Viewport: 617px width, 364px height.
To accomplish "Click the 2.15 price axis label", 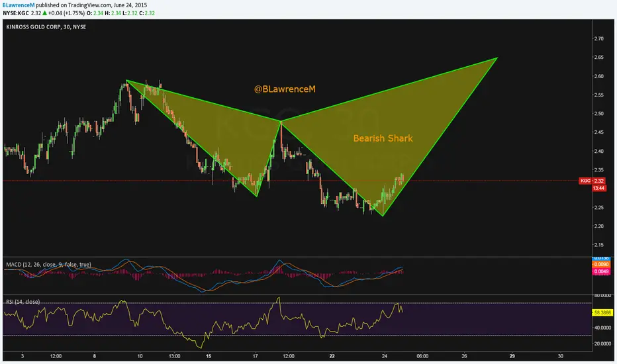I will (x=598, y=245).
